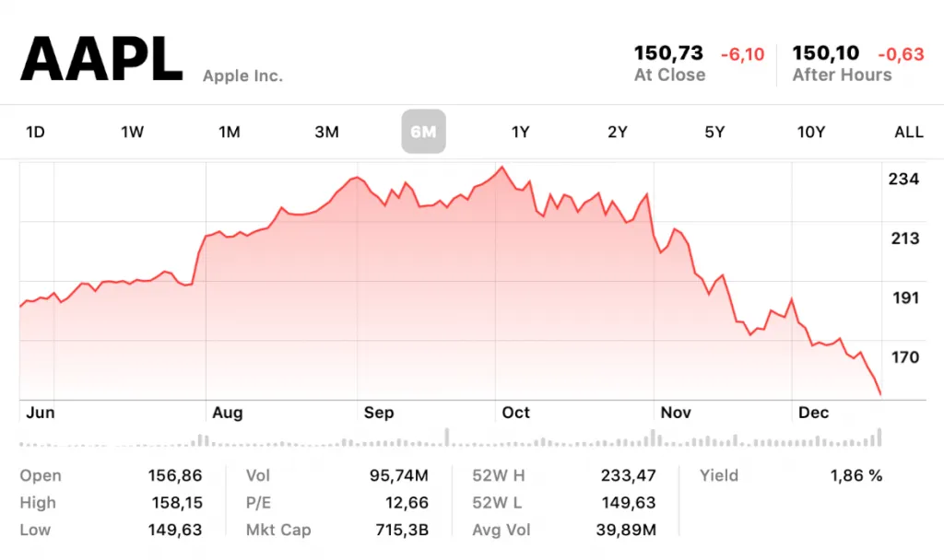This screenshot has height=560, width=944.
Task: Click the Nov label on time axis
Action: pyautogui.click(x=676, y=413)
